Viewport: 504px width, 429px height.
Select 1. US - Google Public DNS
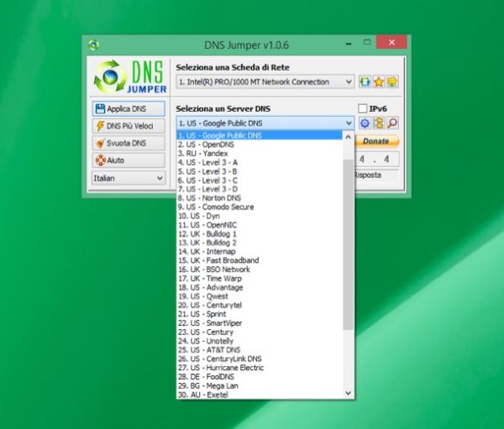(x=260, y=135)
